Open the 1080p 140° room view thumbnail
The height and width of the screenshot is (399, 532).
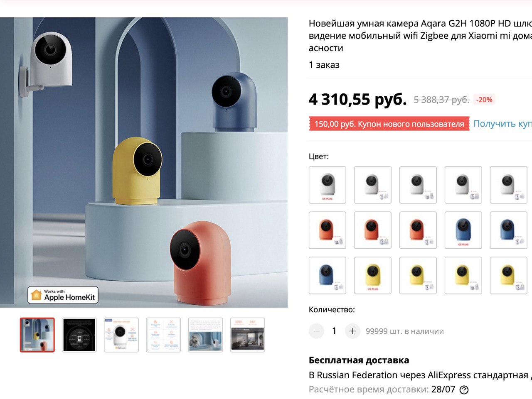pos(248,335)
